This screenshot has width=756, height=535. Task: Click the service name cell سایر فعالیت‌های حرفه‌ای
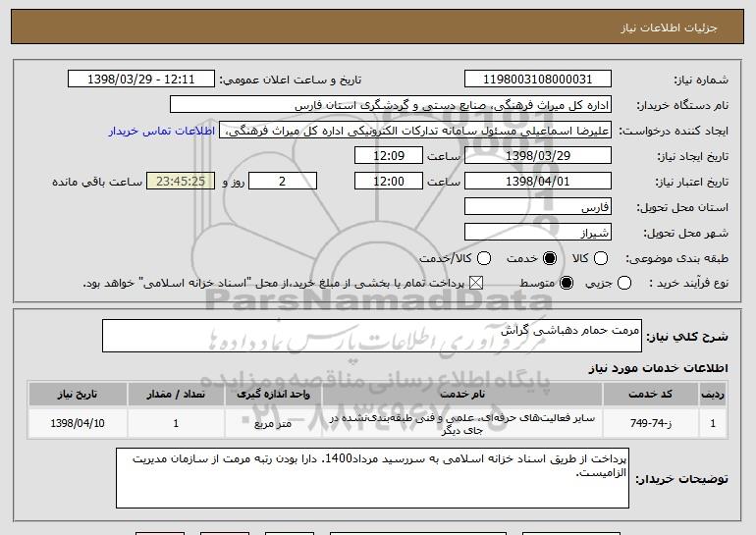(x=461, y=424)
